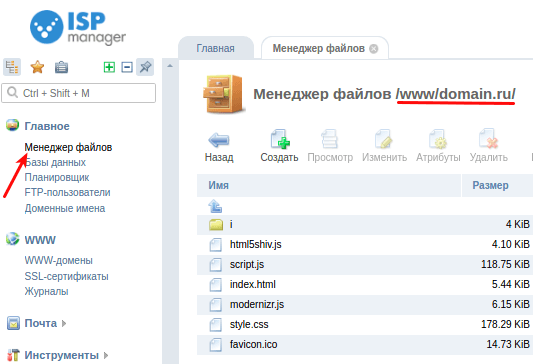Expand the Инструменты section arrow

(x=106, y=356)
